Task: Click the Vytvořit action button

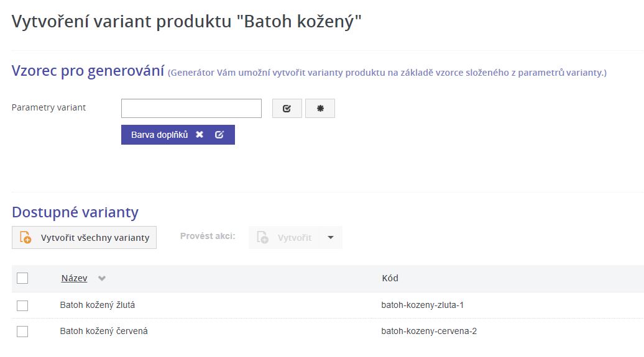Action: [x=284, y=238]
